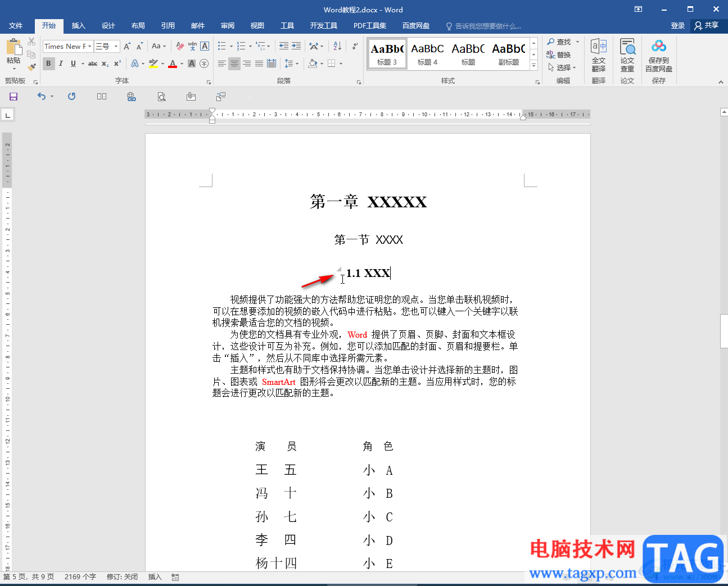This screenshot has height=586, width=728.
Task: Open the line spacing dropdown
Action: point(291,63)
